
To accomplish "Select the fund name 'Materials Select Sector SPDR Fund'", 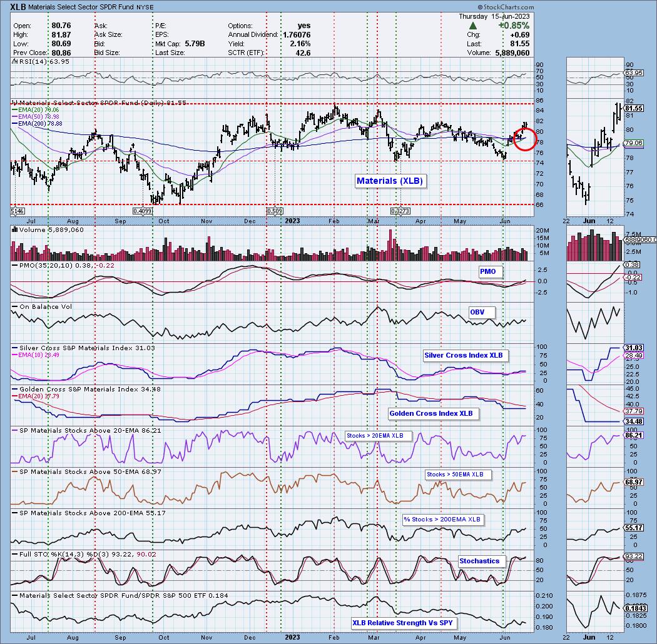I will click(81, 7).
